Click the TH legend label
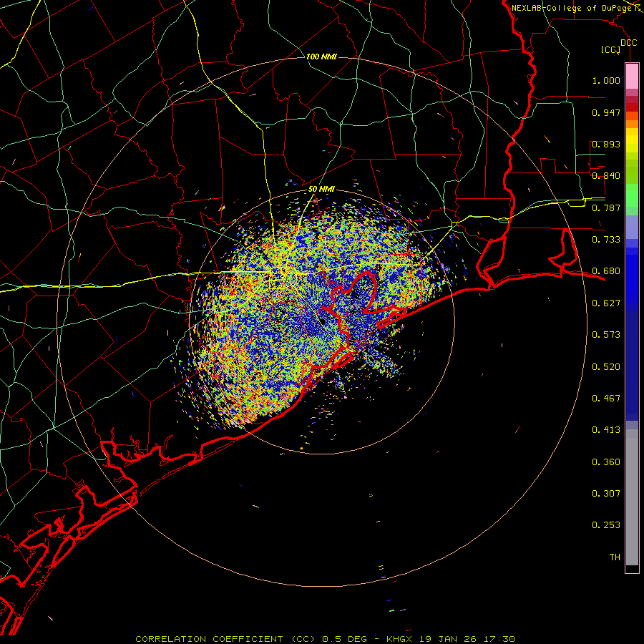This screenshot has width=644, height=644. 615,557
